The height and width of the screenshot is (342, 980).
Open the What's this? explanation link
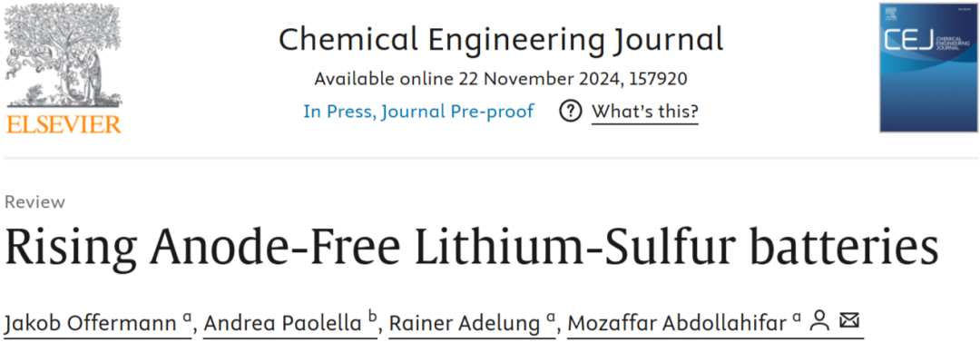click(645, 112)
